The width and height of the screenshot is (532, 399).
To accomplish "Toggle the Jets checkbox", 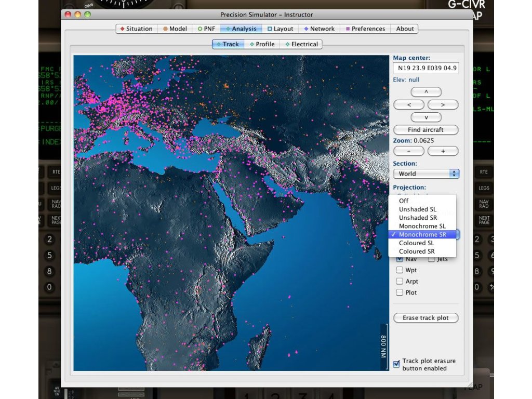I will pos(431,259).
